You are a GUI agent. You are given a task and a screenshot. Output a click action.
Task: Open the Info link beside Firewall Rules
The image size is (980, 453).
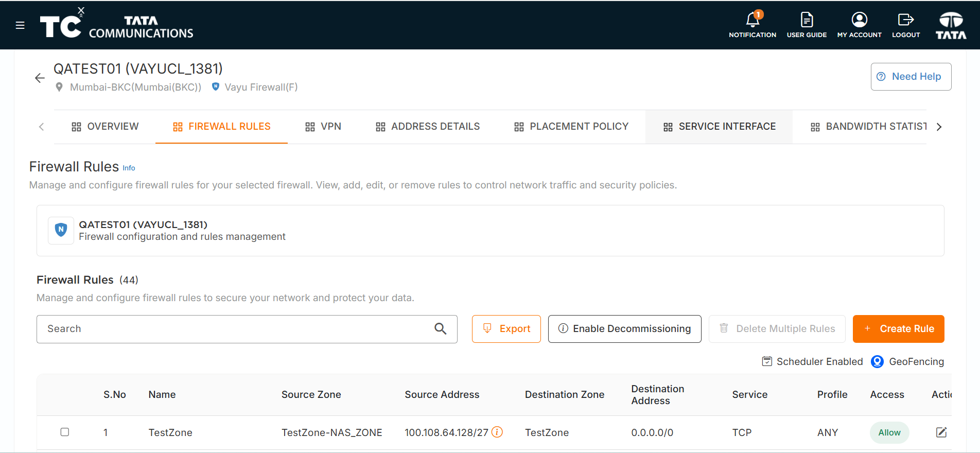pyautogui.click(x=129, y=168)
